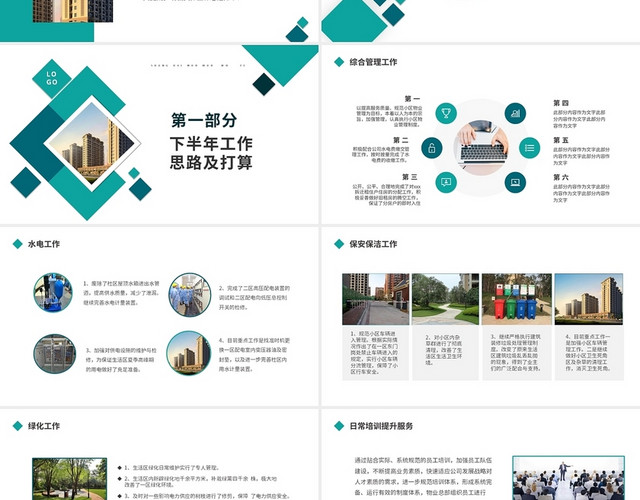Select the park greenery photo in 绿化工作
640x500 pixels.
[70, 479]
